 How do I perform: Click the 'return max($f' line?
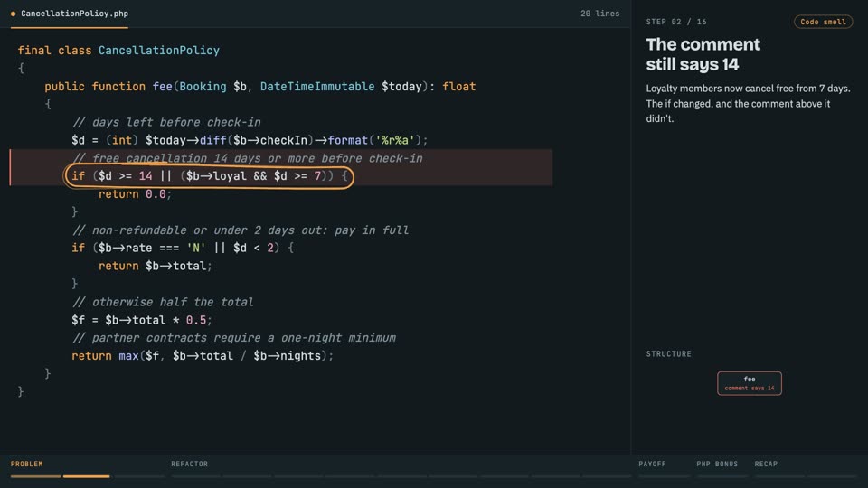(203, 356)
